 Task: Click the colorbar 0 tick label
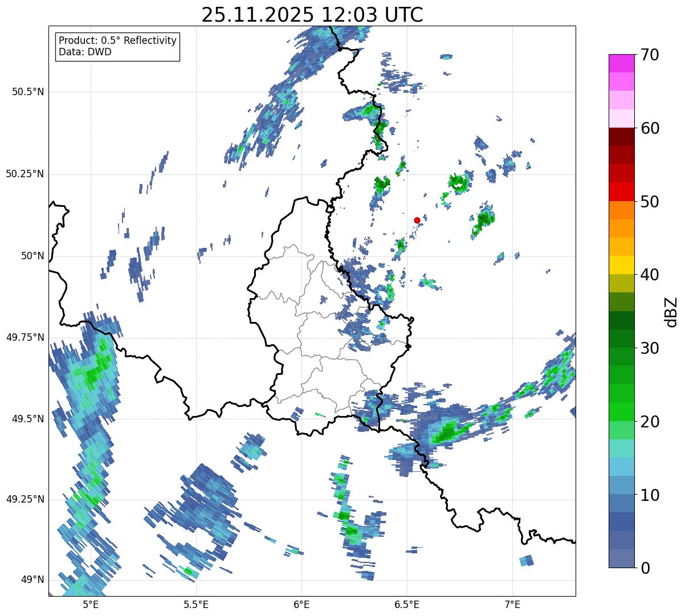point(645,568)
